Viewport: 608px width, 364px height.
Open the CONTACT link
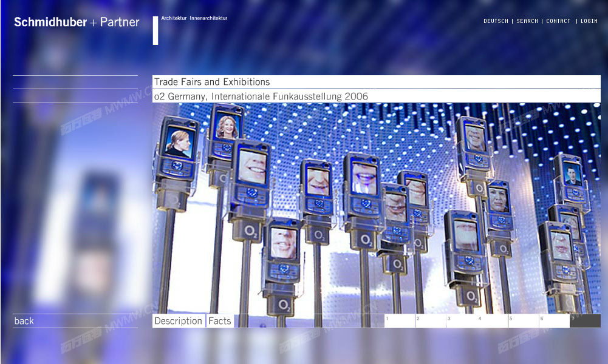[558, 21]
